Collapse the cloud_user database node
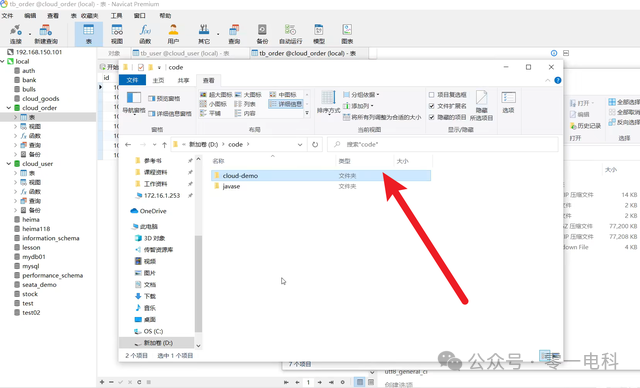The width and height of the screenshot is (640, 388). tap(9, 164)
